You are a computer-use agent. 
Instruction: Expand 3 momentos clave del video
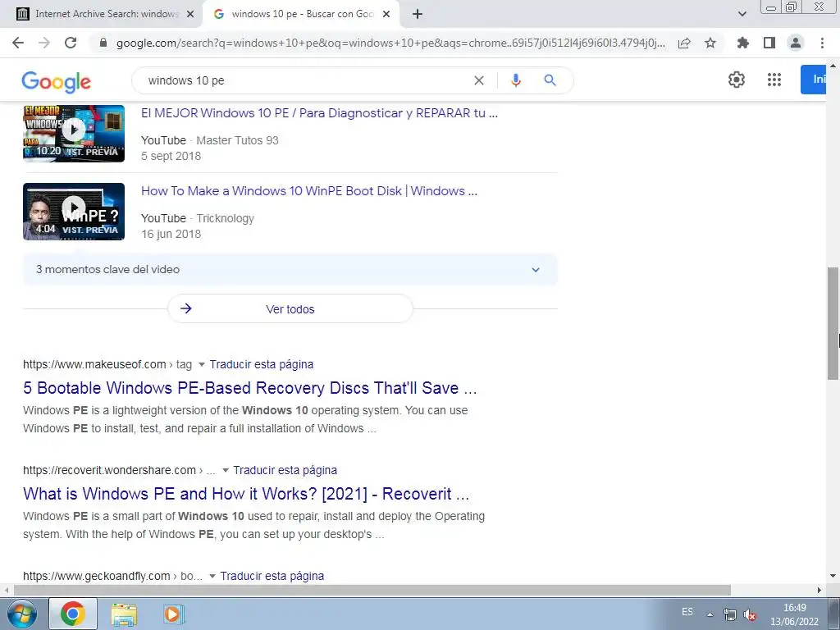coord(290,269)
